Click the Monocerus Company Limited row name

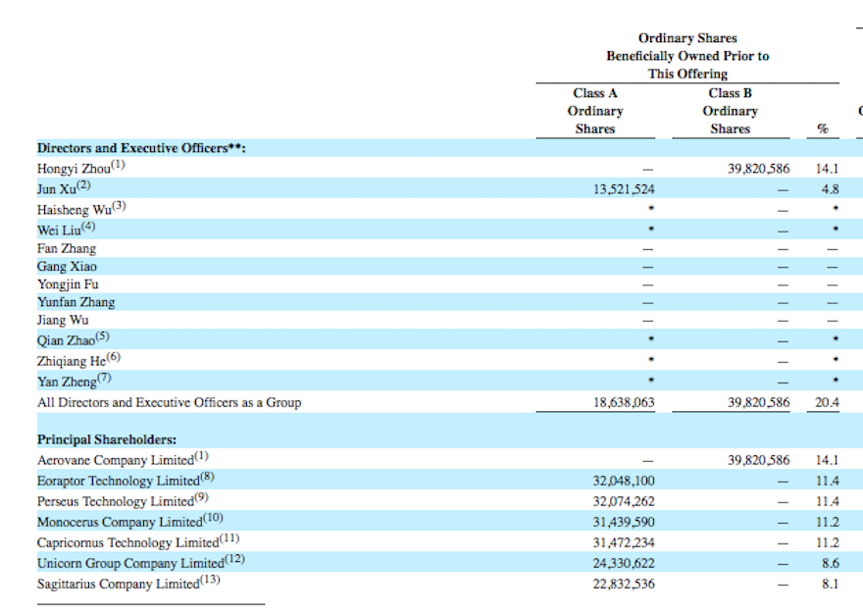[118, 522]
